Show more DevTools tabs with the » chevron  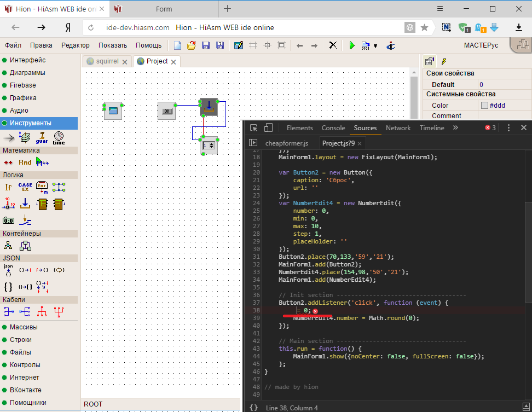[x=455, y=127]
